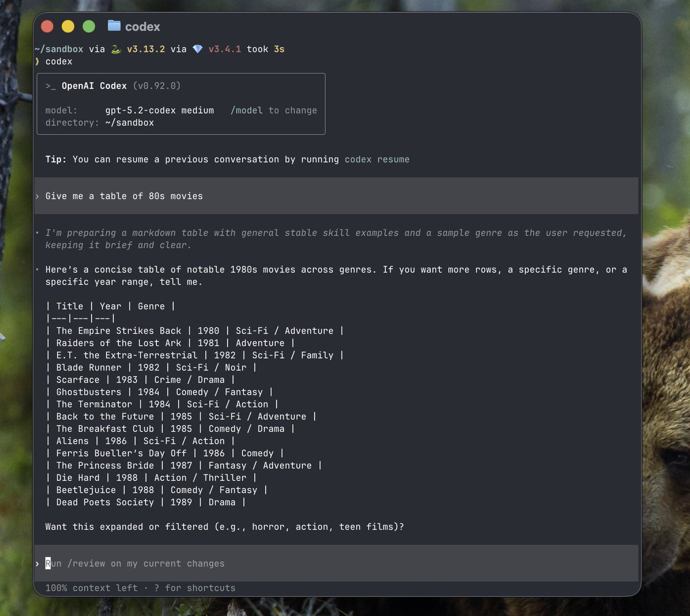Viewport: 690px width, 616px height.
Task: Click the 'Ghostbusters' row
Action: point(159,392)
